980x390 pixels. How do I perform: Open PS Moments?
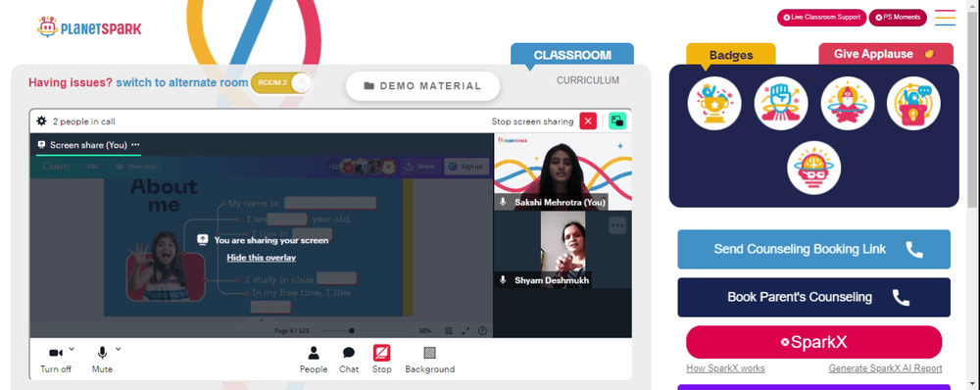tap(898, 18)
